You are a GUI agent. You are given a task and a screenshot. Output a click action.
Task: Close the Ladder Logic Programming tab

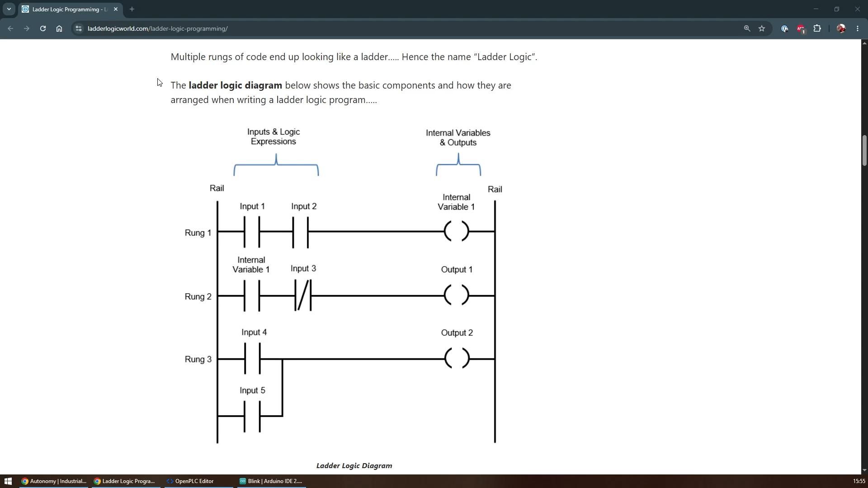(x=116, y=9)
